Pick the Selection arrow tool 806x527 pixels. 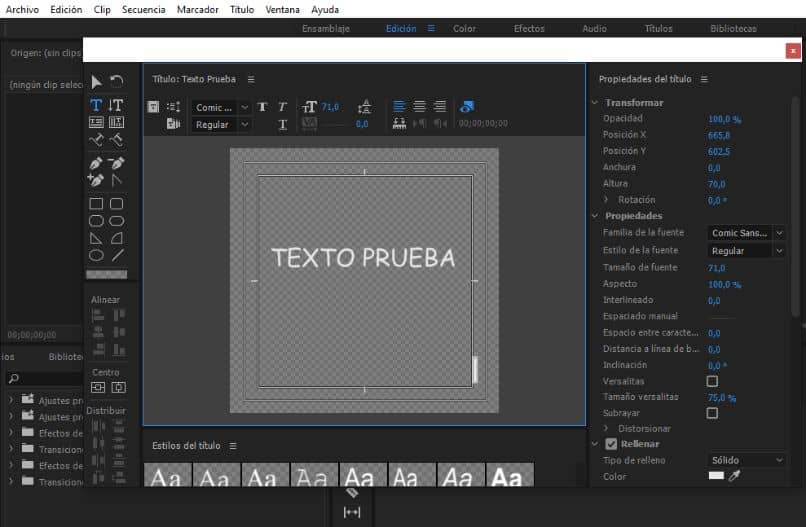[96, 82]
